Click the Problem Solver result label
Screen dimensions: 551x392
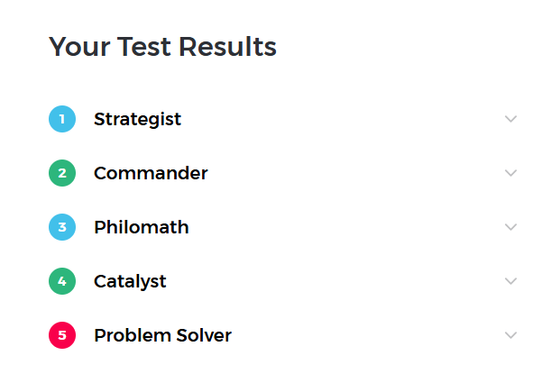pos(162,335)
